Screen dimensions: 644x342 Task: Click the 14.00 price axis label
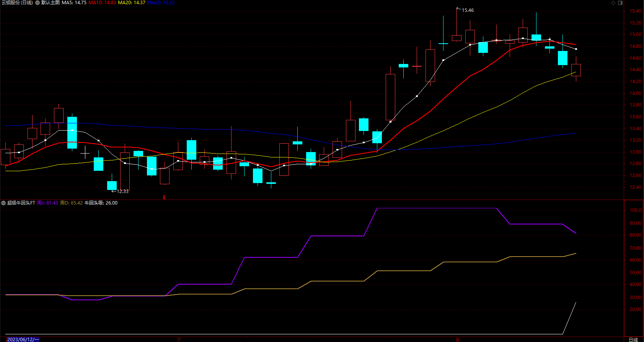(x=635, y=93)
